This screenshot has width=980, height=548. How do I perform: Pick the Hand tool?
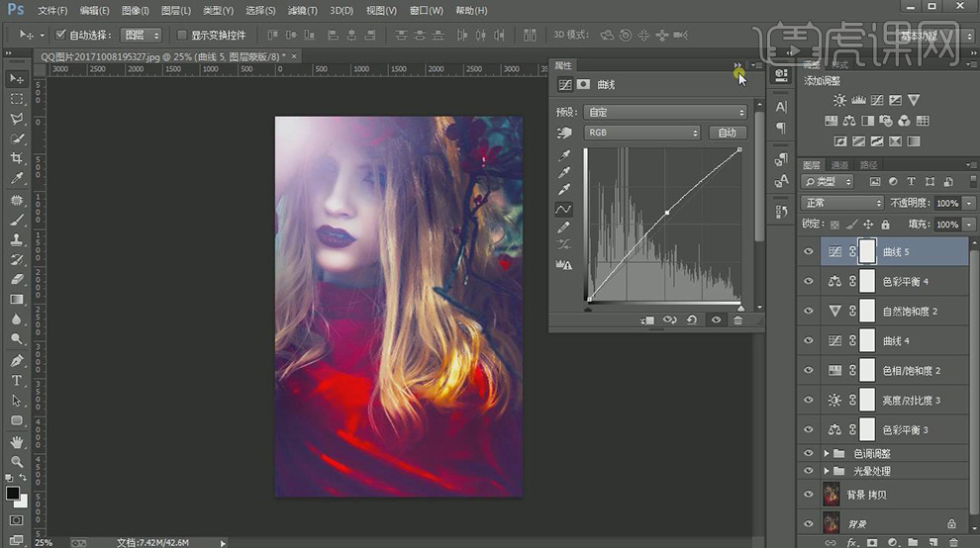(17, 441)
